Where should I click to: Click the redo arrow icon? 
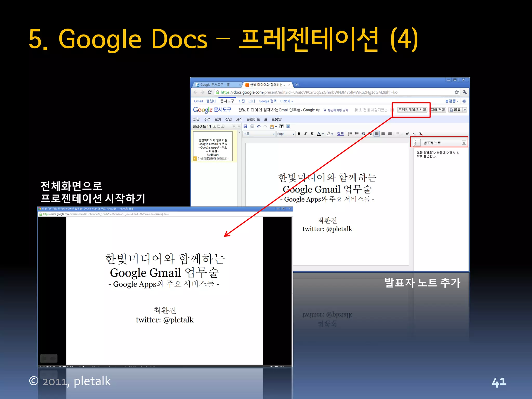pyautogui.click(x=265, y=127)
